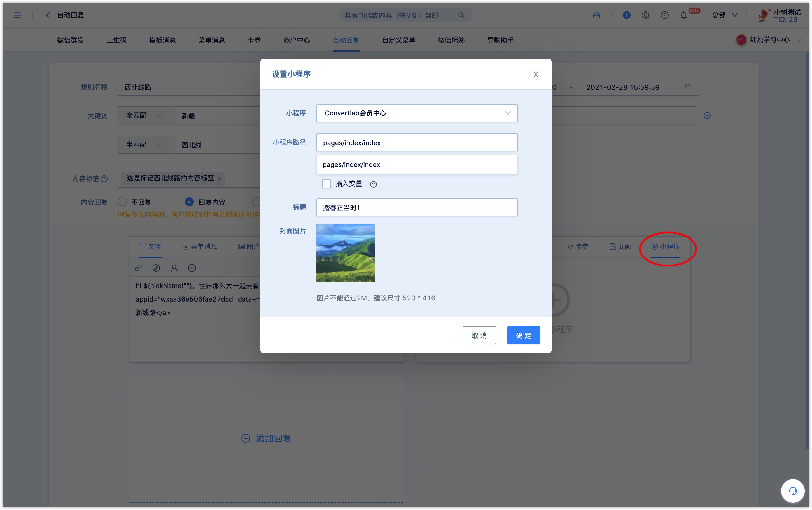Click the 标题 input with 踏春正当时!
Screen dimensions: 812x510
tap(417, 207)
